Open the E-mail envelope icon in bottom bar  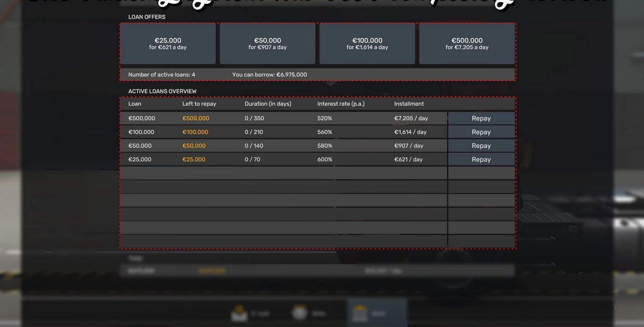(x=240, y=313)
